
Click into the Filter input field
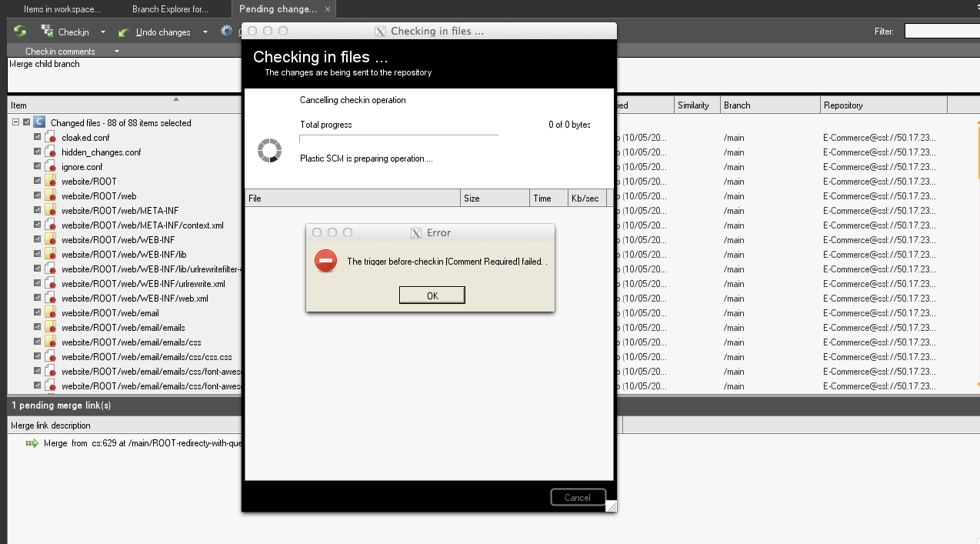[942, 32]
